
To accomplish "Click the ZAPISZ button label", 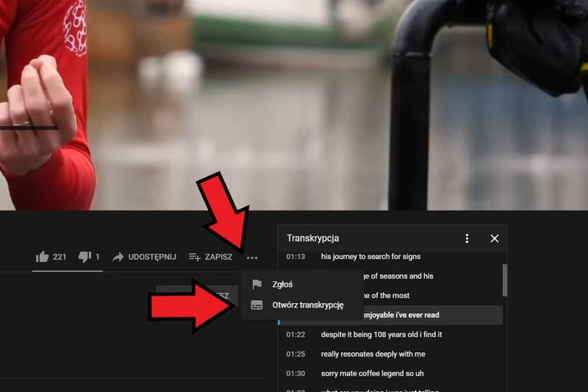I will pos(218,257).
